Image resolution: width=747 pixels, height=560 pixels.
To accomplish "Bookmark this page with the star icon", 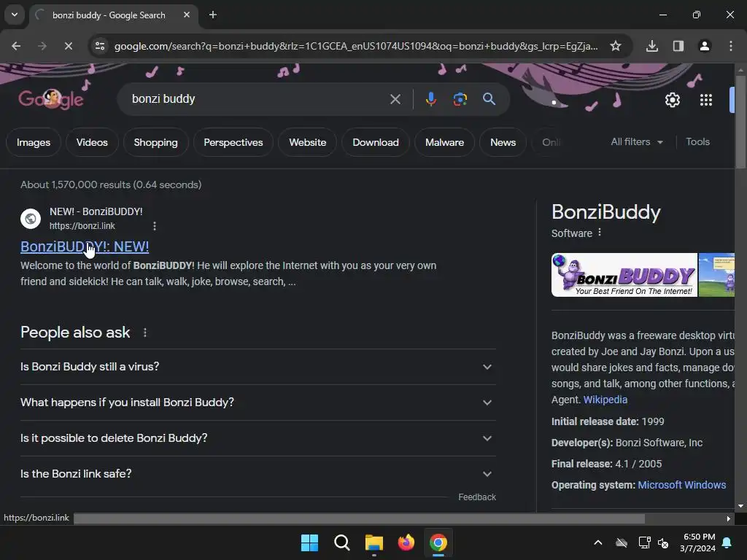I will click(x=616, y=46).
